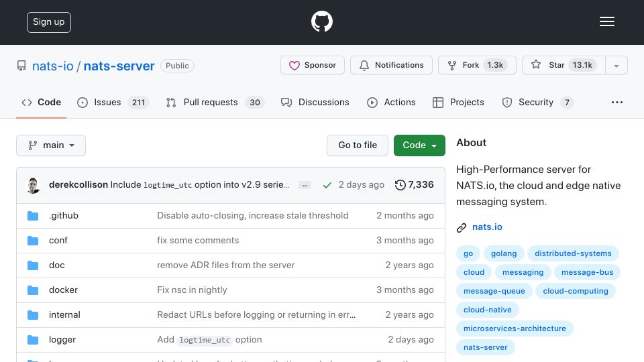Click the Notifications bell button
The image size is (644, 362).
pos(391,65)
